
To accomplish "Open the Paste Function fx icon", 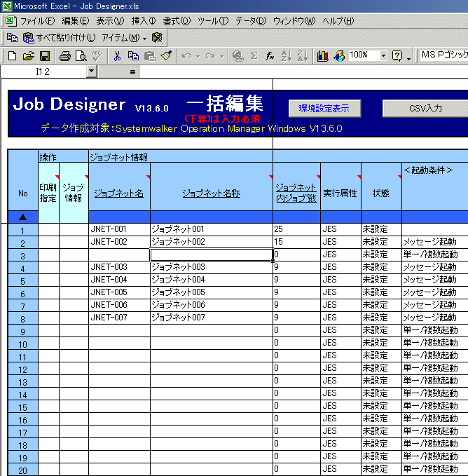I will point(270,56).
